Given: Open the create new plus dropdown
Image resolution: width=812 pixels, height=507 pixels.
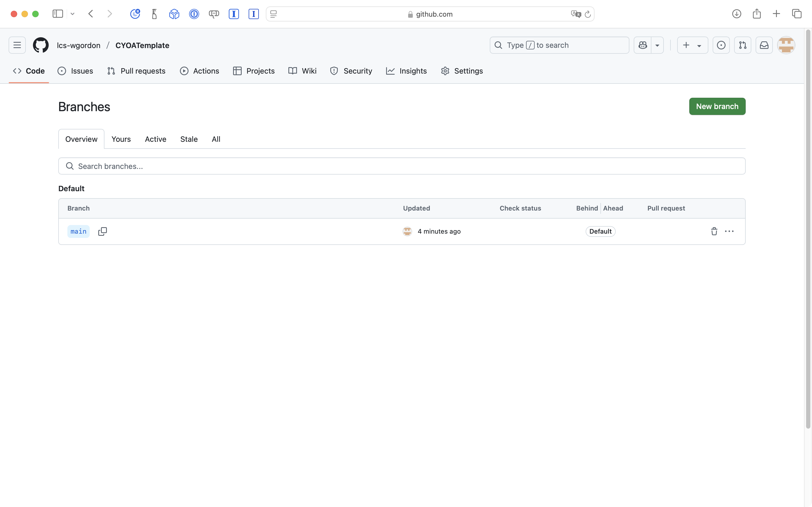Looking at the screenshot, I should pos(692,45).
